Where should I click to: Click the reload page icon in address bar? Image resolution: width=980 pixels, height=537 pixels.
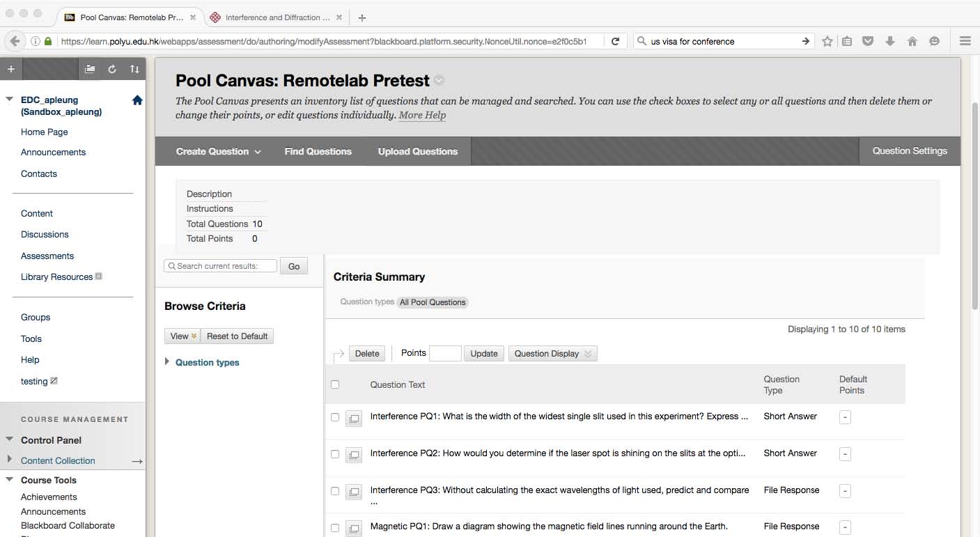615,41
